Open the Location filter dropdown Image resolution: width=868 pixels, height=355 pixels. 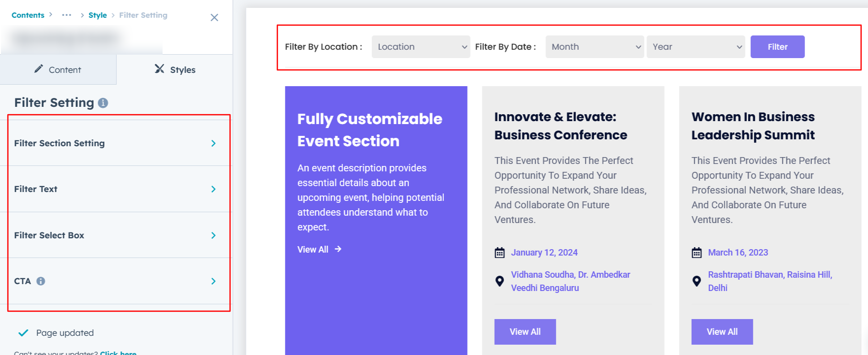pyautogui.click(x=421, y=47)
